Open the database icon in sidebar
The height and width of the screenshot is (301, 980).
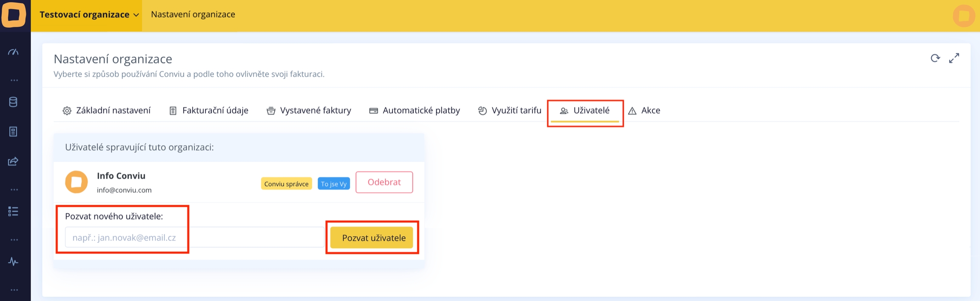[13, 102]
